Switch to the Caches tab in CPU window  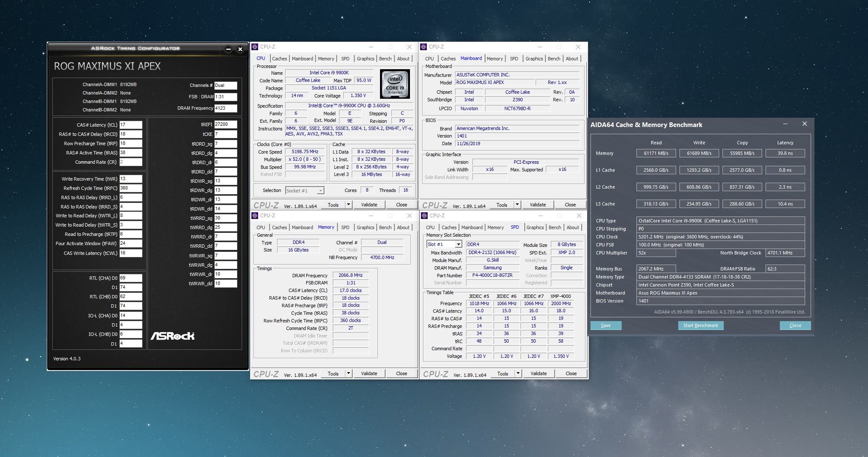coord(279,59)
